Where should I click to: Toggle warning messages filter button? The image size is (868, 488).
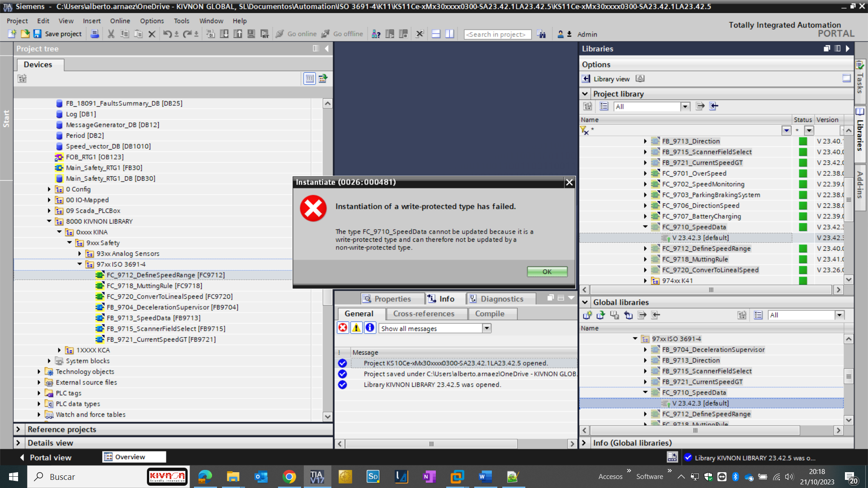(356, 328)
